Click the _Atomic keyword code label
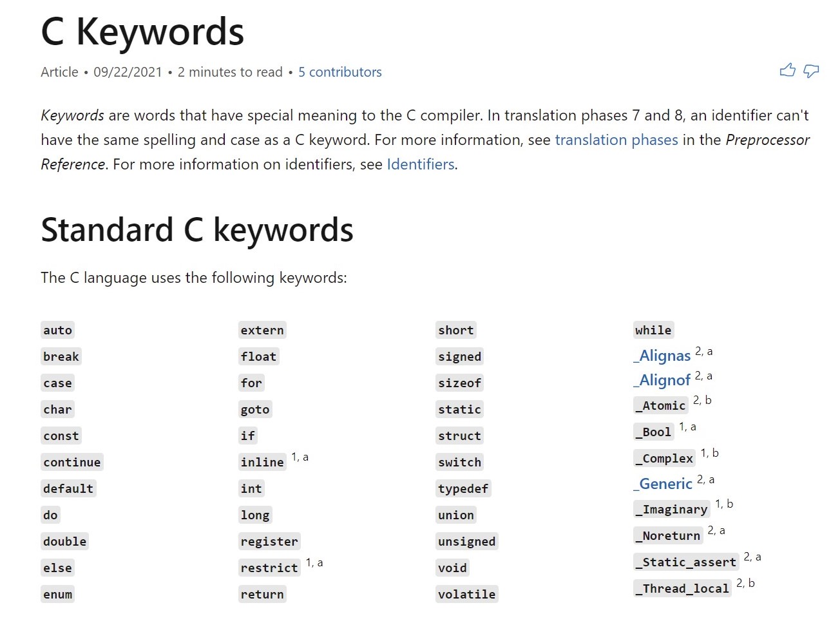Image resolution: width=840 pixels, height=623 pixels. 660,405
